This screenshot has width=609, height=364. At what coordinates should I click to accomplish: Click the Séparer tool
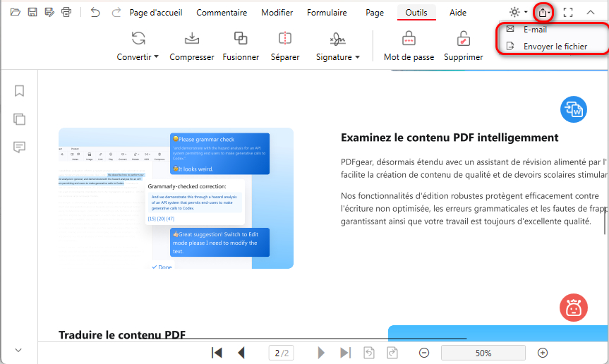tap(284, 46)
